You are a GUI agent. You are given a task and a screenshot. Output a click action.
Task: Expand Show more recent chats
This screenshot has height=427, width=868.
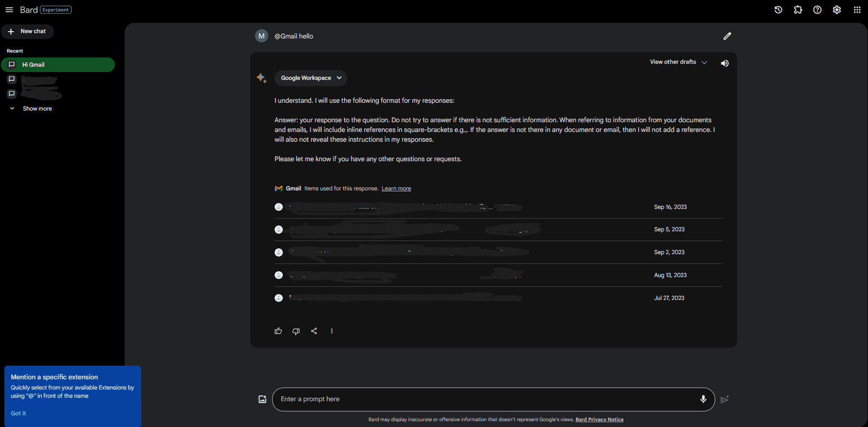[x=31, y=109]
